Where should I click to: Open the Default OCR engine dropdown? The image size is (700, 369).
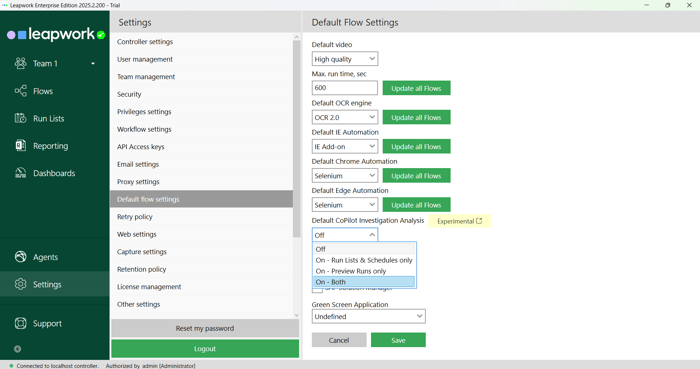(345, 117)
